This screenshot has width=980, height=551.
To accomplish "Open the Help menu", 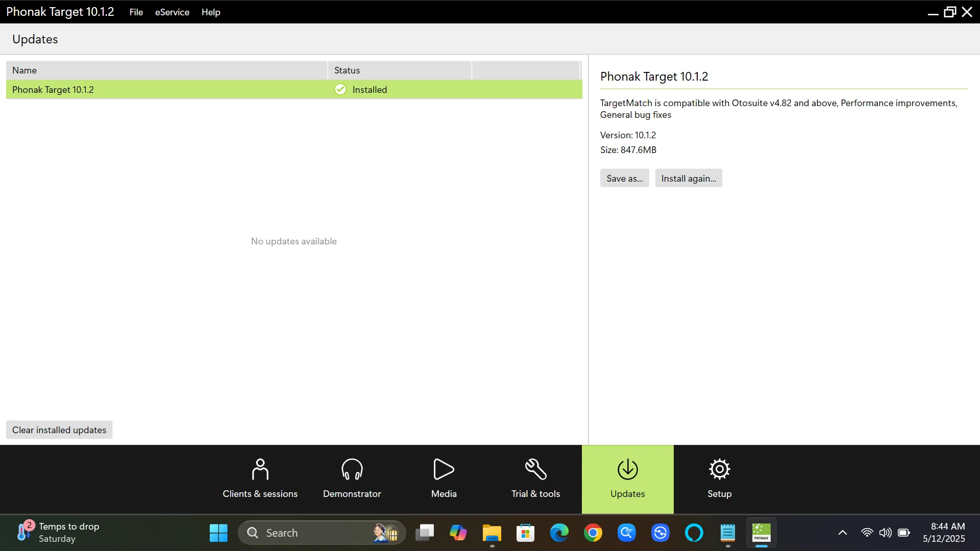I will click(211, 12).
